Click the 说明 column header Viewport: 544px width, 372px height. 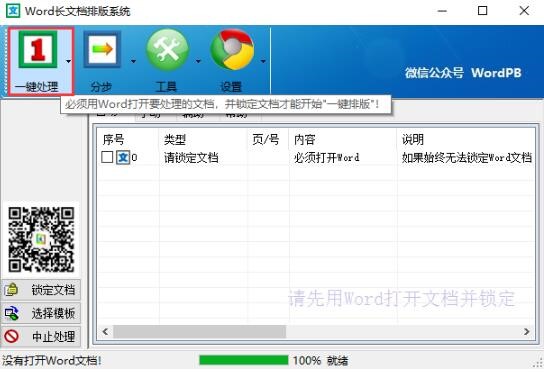413,140
